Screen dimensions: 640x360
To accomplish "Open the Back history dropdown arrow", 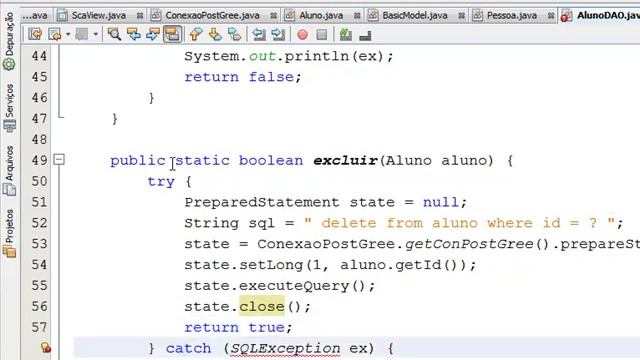I will click(x=68, y=34).
